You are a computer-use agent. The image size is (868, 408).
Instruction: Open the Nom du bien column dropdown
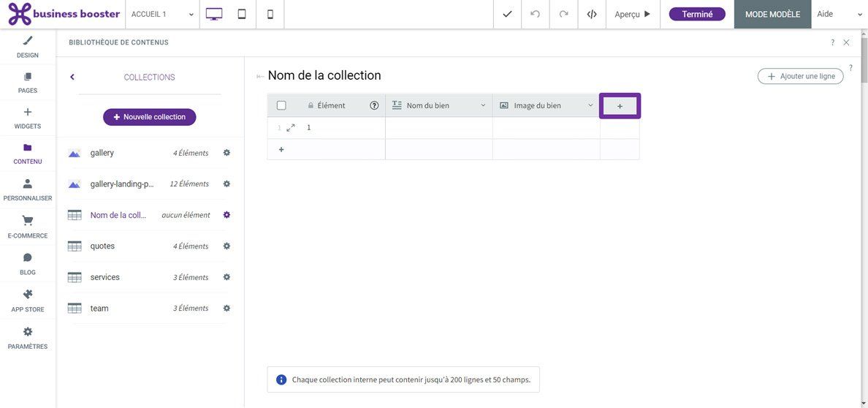click(x=483, y=105)
